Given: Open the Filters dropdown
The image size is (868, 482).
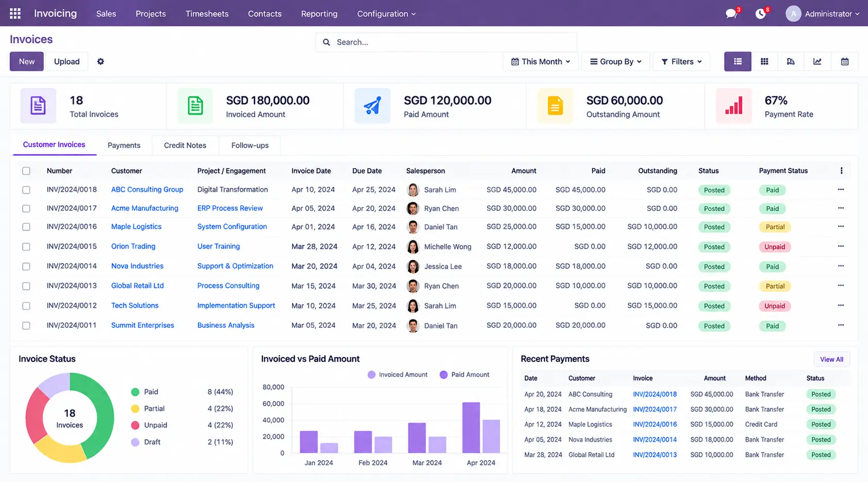Looking at the screenshot, I should (x=681, y=61).
